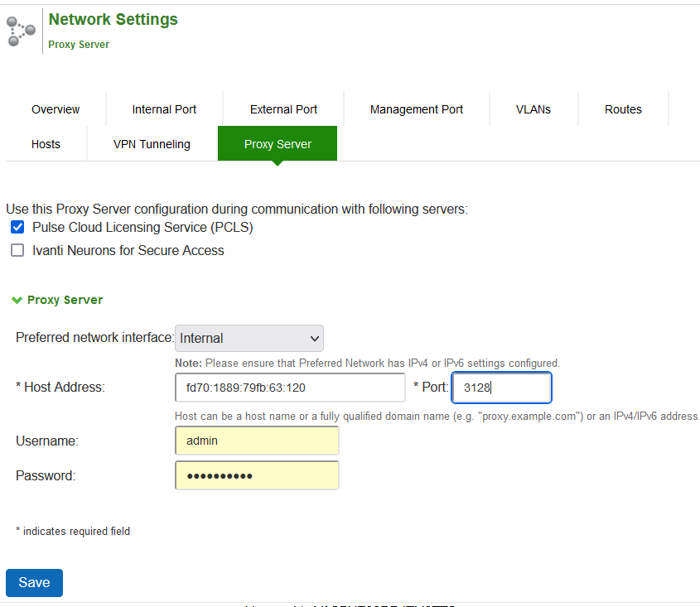This screenshot has width=700, height=607.
Task: Click the Host Address input field
Action: pos(290,387)
